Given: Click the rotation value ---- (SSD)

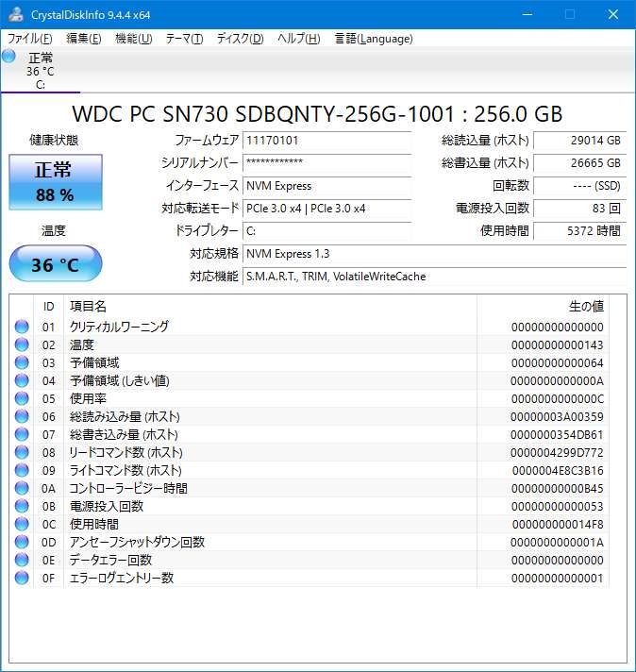Looking at the screenshot, I should click(580, 186).
